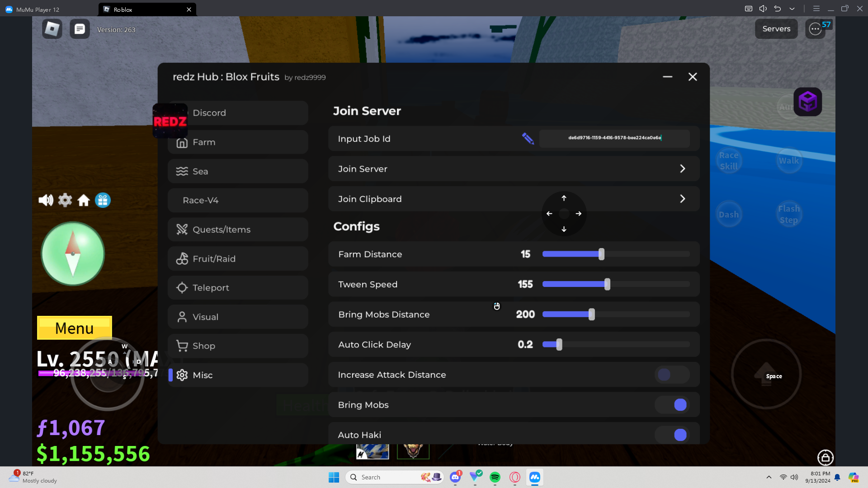
Task: Click the Servers button
Action: tap(776, 29)
